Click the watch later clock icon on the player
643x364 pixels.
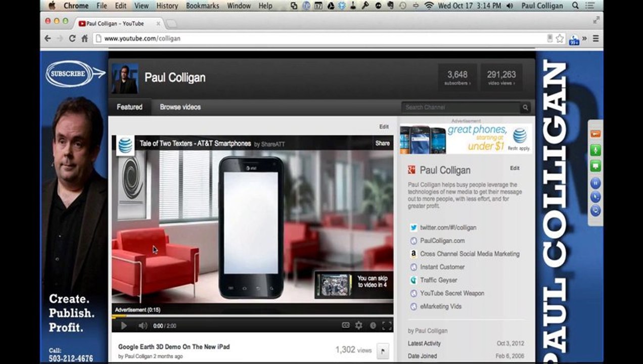(373, 326)
